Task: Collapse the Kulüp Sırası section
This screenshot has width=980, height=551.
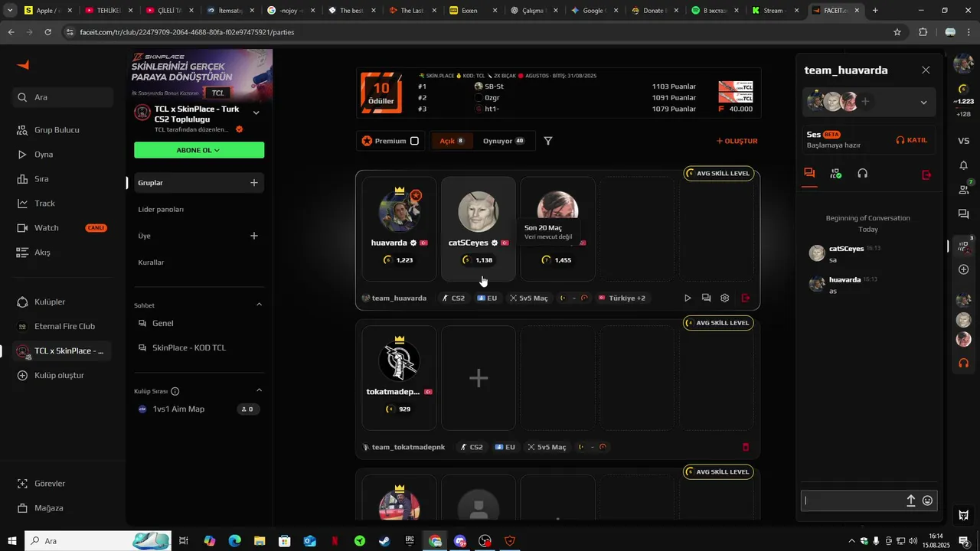Action: (259, 390)
